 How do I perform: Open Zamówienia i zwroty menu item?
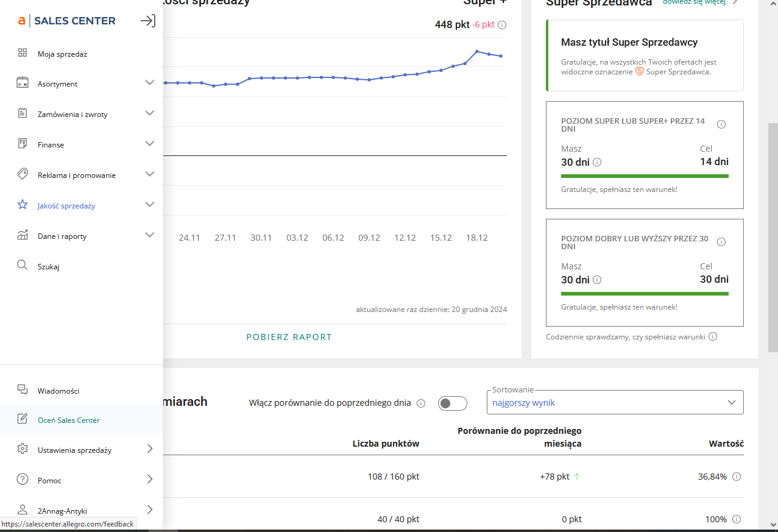click(x=72, y=114)
